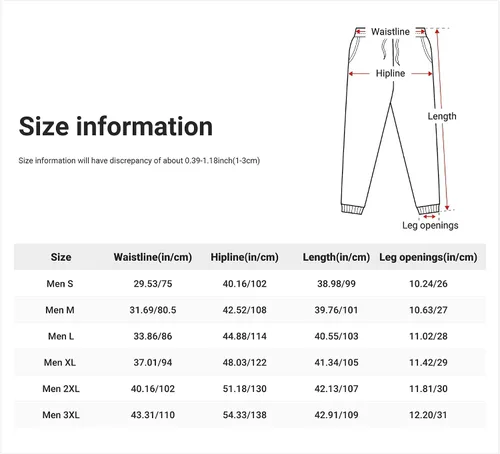Click the Size column header
The image size is (500, 454).
[61, 257]
